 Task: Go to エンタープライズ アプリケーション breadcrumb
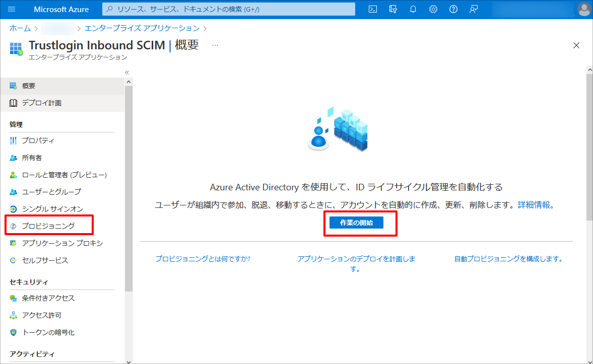(x=142, y=28)
